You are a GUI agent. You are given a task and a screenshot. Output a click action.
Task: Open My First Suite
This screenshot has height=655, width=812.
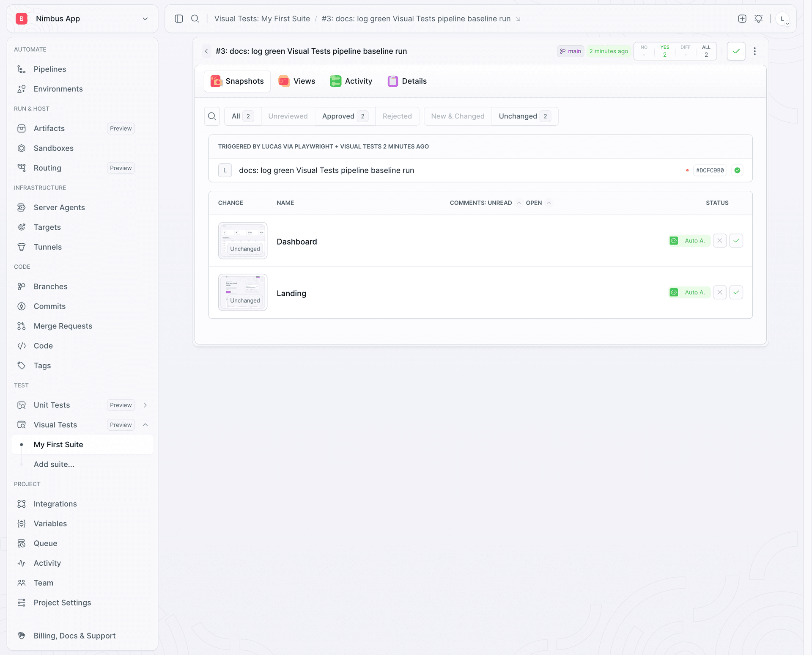point(82,445)
